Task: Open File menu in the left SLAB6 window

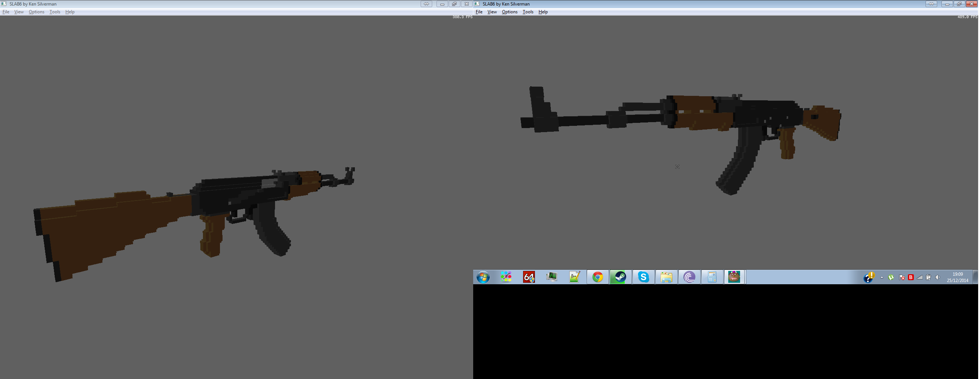Action: [6, 12]
